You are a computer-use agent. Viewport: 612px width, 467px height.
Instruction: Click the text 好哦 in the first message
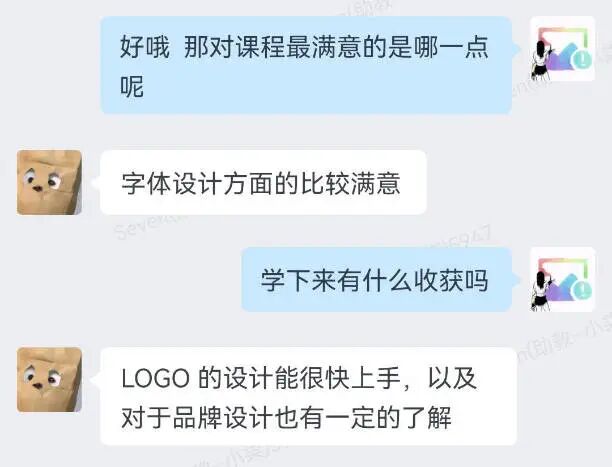[145, 47]
